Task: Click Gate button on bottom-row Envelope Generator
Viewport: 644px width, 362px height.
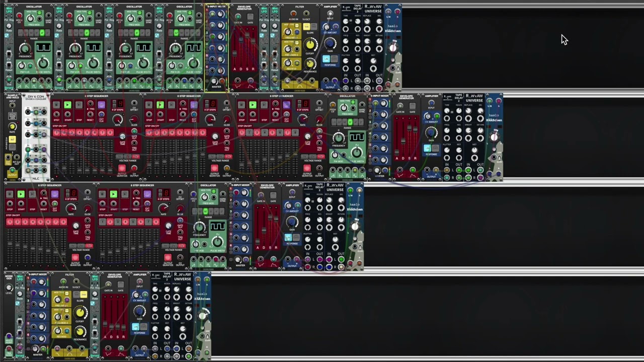Action: tap(121, 285)
